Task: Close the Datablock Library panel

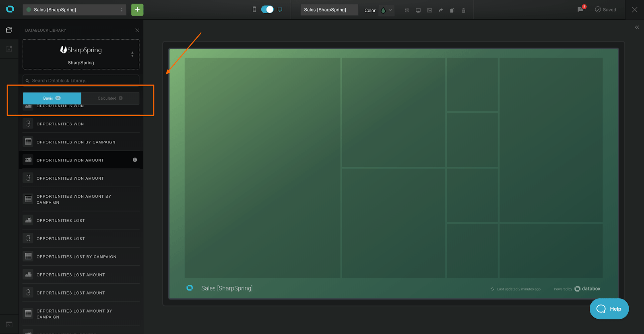Action: coord(137,30)
